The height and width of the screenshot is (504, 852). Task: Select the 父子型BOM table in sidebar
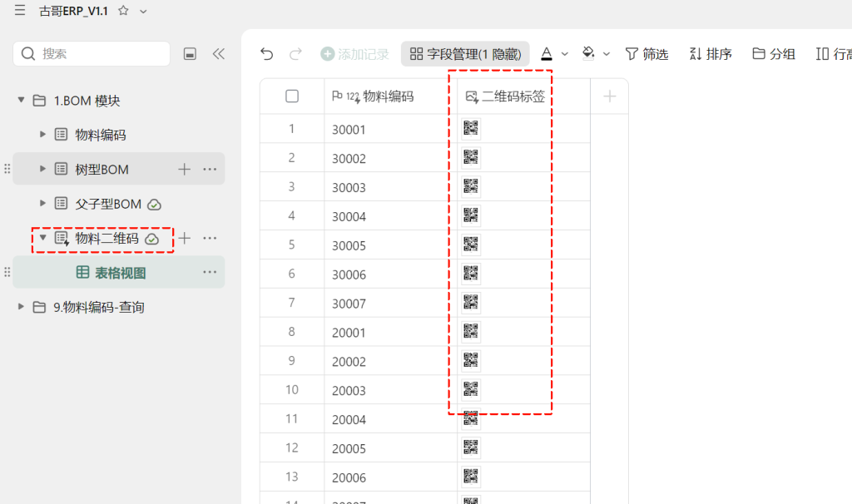click(108, 205)
